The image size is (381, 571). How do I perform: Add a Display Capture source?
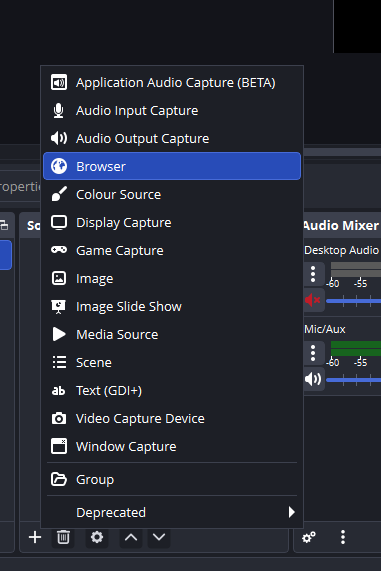pyautogui.click(x=172, y=223)
